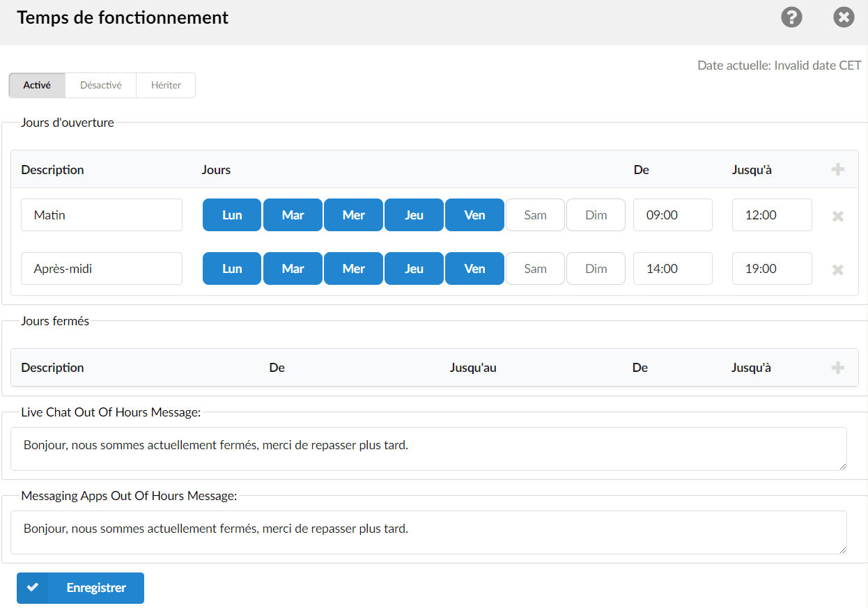868x608 pixels.
Task: Toggle Mer for the Après-midi row
Action: click(353, 268)
